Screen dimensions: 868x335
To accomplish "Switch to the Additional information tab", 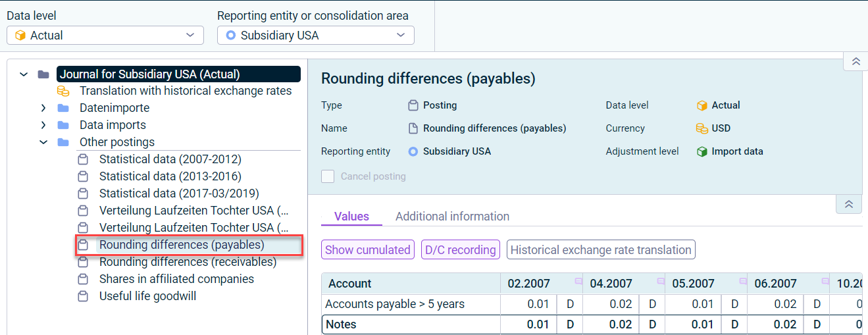I will pos(452,217).
